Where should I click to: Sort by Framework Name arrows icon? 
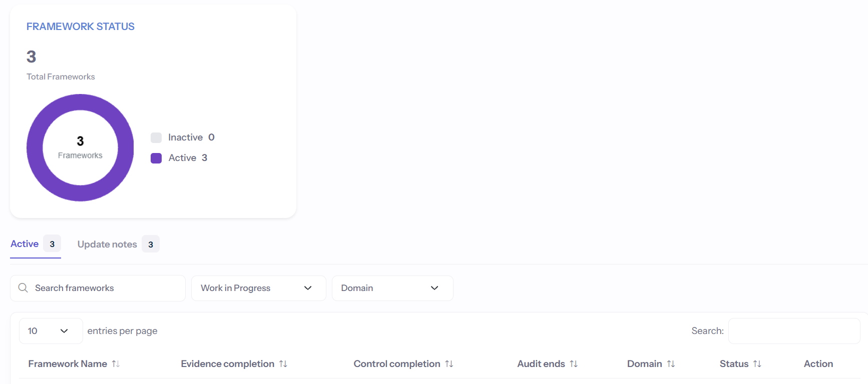[x=116, y=364]
